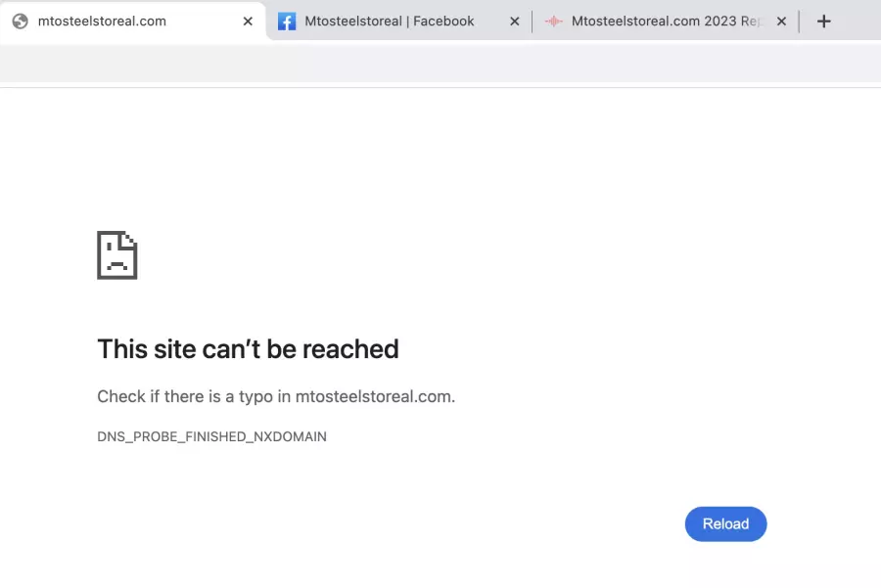Close the Mtosteelstoreal Facebook tab
881x588 pixels.
pos(515,22)
